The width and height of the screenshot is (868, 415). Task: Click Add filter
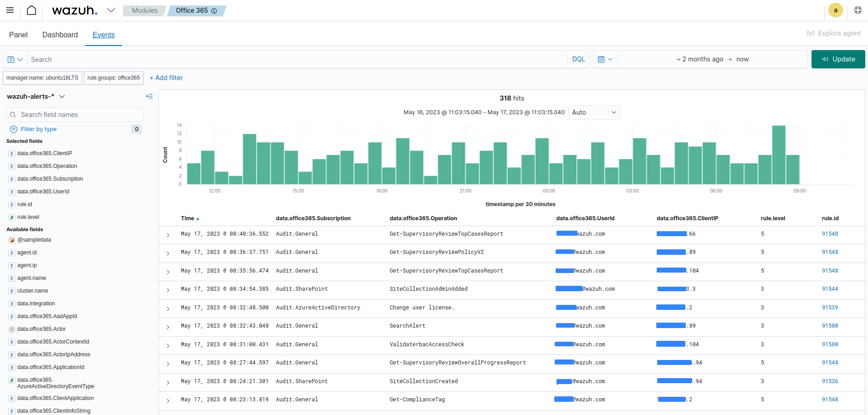pos(166,78)
